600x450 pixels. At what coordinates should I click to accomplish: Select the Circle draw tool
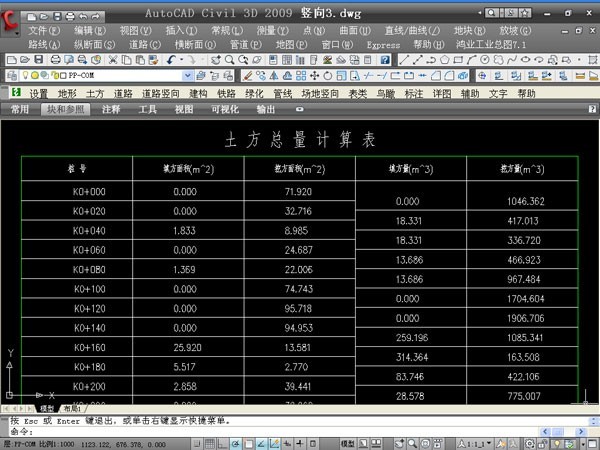[485, 60]
